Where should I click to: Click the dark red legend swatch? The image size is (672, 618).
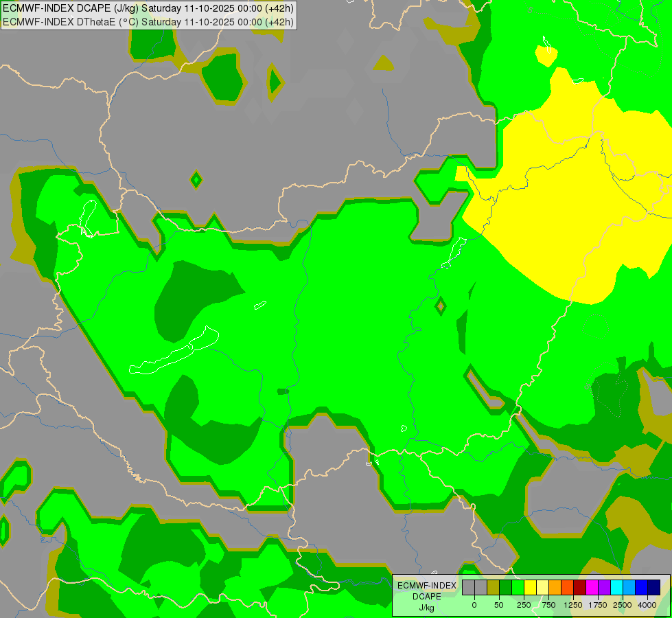point(579,587)
